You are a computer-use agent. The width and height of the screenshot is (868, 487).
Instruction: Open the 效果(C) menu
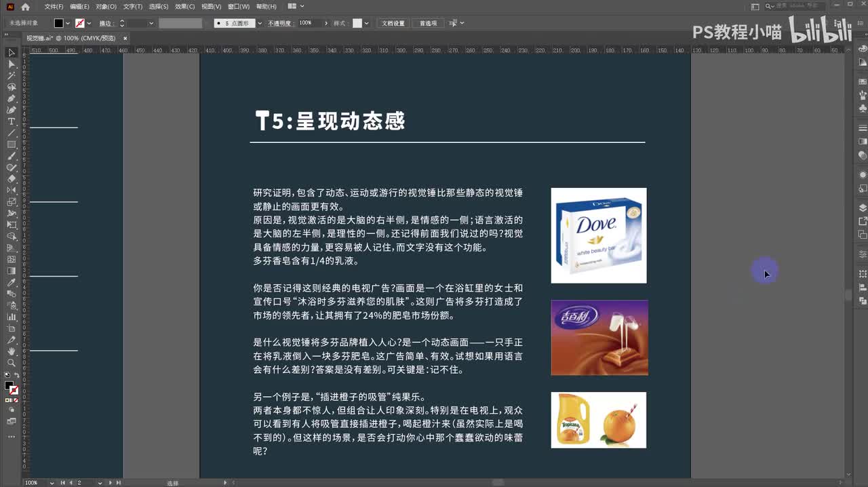tap(185, 7)
